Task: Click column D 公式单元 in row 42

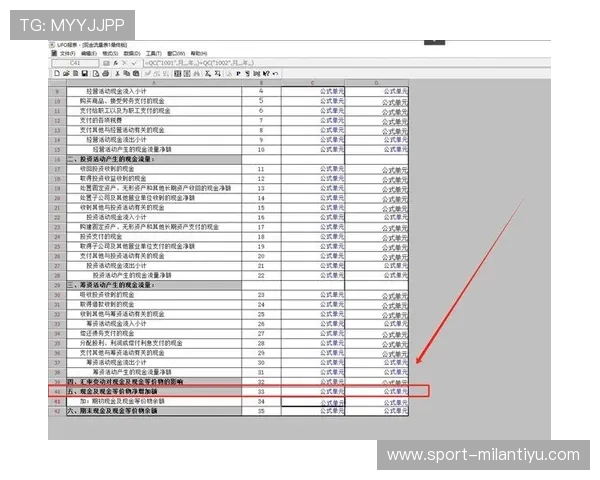Action: click(377, 411)
